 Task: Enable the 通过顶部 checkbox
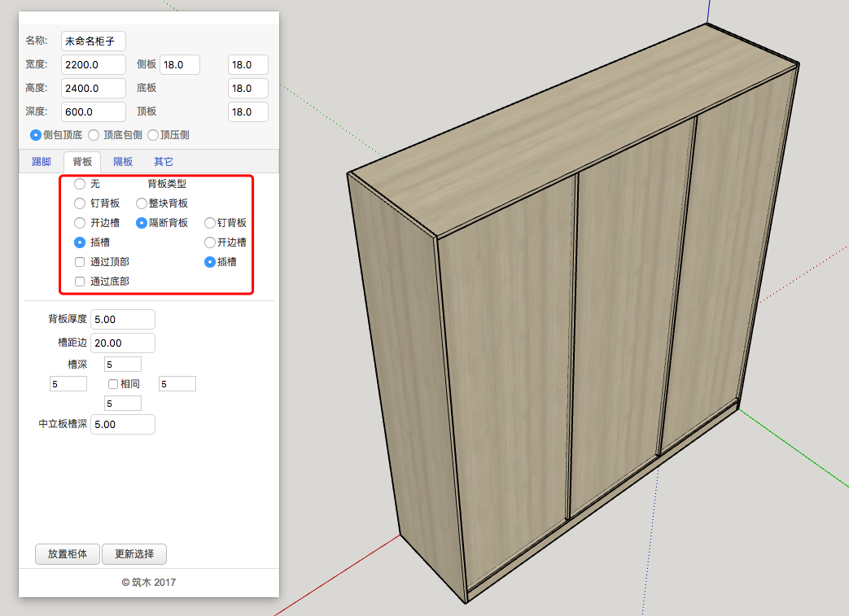coord(80,262)
